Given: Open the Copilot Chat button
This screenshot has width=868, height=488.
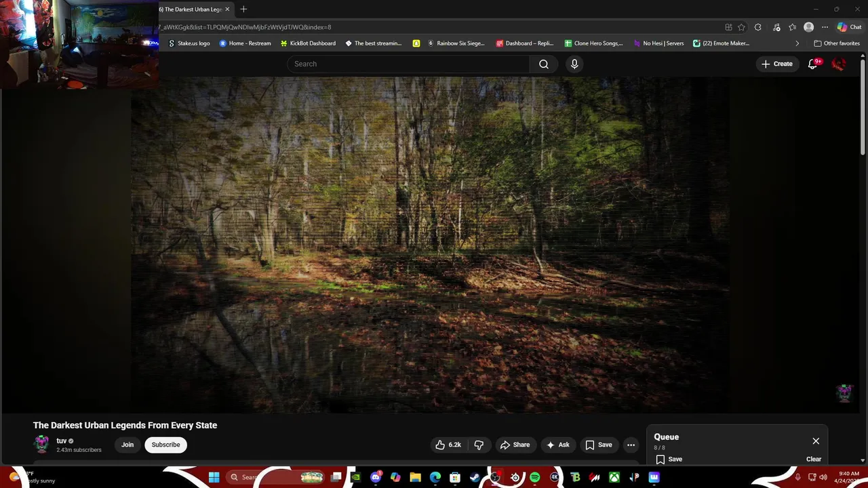Looking at the screenshot, I should pyautogui.click(x=850, y=27).
